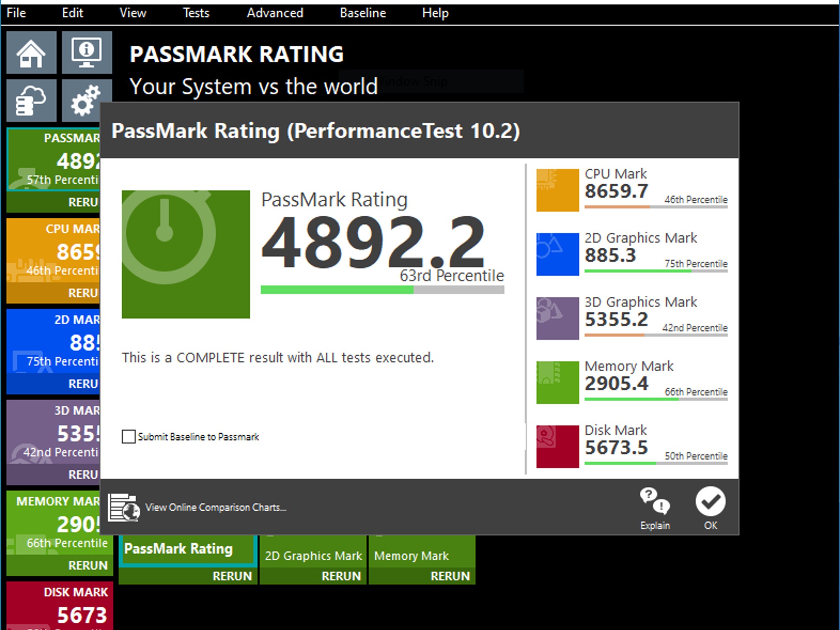Open the Advanced menu
Image resolution: width=840 pixels, height=630 pixels.
275,13
